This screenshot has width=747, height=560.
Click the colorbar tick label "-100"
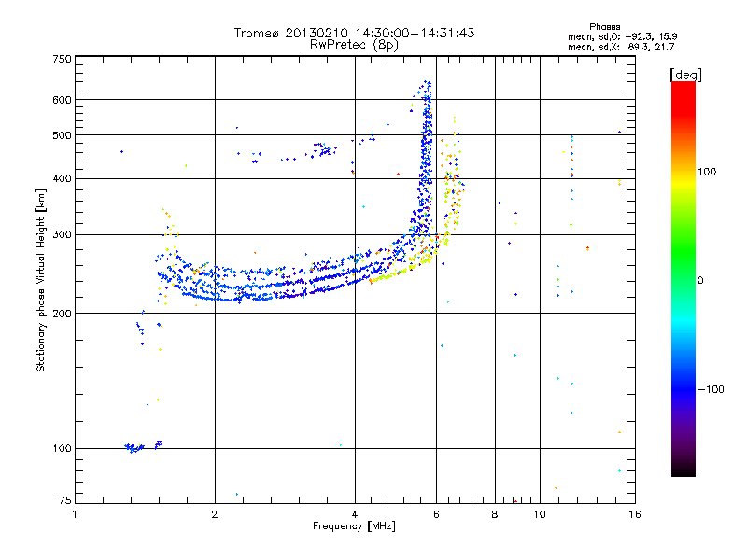pos(711,389)
